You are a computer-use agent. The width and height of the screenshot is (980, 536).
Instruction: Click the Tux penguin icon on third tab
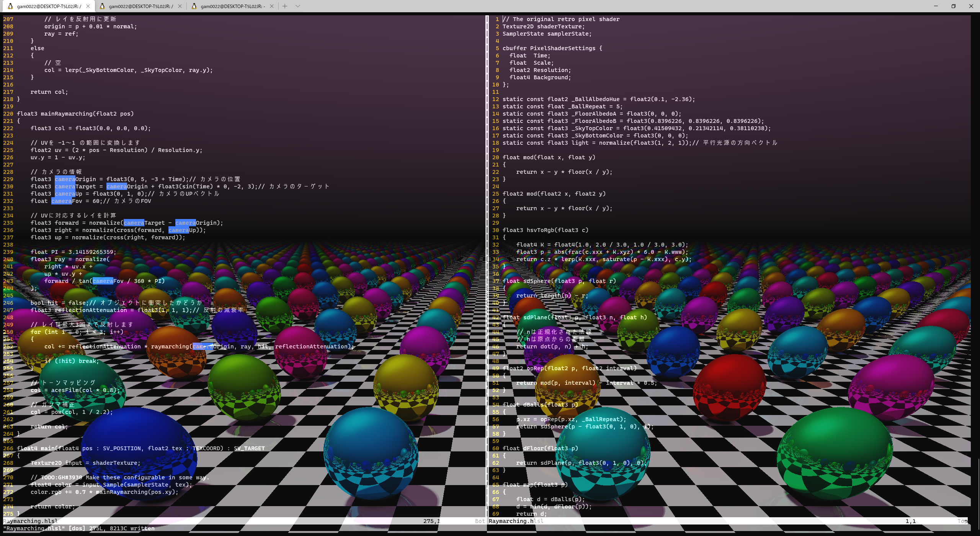pyautogui.click(x=194, y=6)
